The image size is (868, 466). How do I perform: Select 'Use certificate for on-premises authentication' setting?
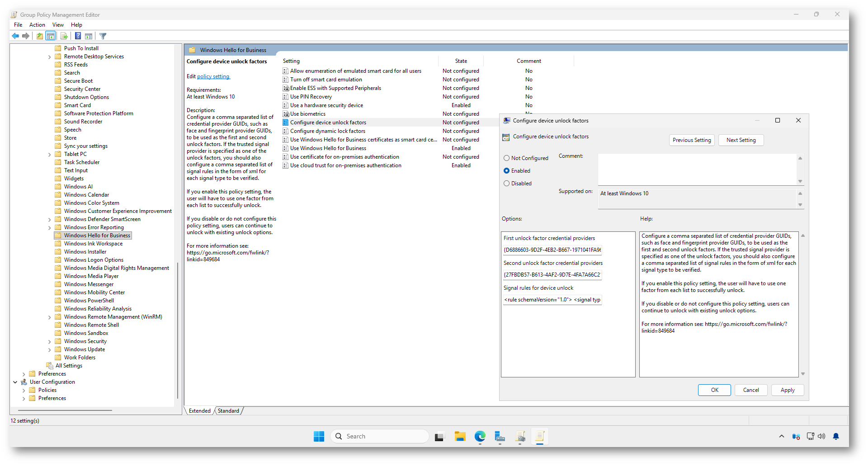click(x=344, y=157)
